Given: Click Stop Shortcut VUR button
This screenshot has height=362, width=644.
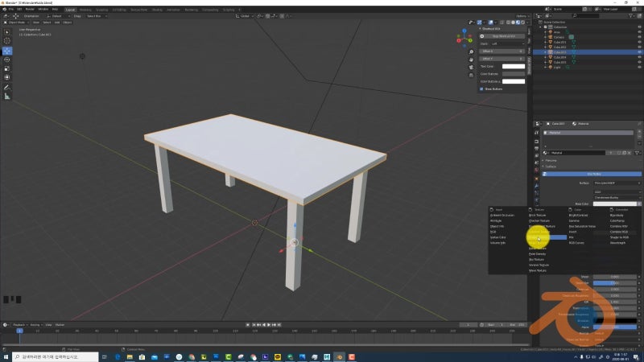Looking at the screenshot, I should point(504,36).
